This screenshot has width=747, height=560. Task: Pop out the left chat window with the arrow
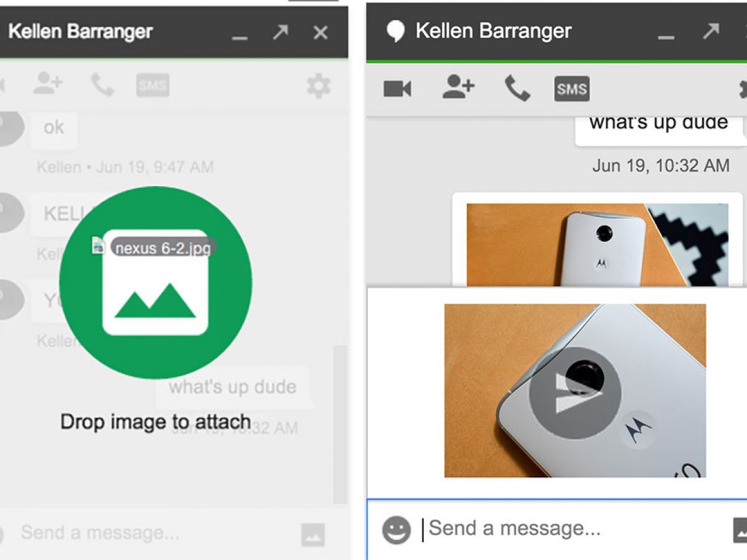tap(280, 32)
